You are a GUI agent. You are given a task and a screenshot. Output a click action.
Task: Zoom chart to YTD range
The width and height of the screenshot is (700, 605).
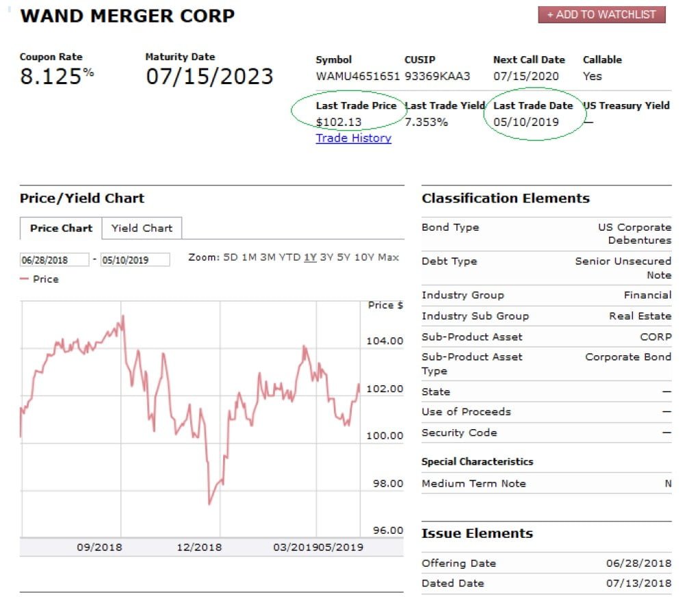pos(290,257)
